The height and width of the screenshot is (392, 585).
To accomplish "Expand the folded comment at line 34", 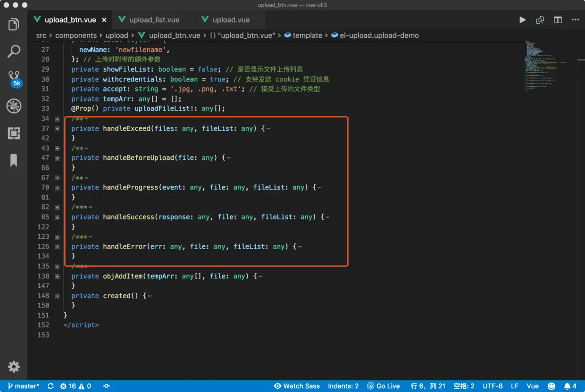I will coord(57,119).
